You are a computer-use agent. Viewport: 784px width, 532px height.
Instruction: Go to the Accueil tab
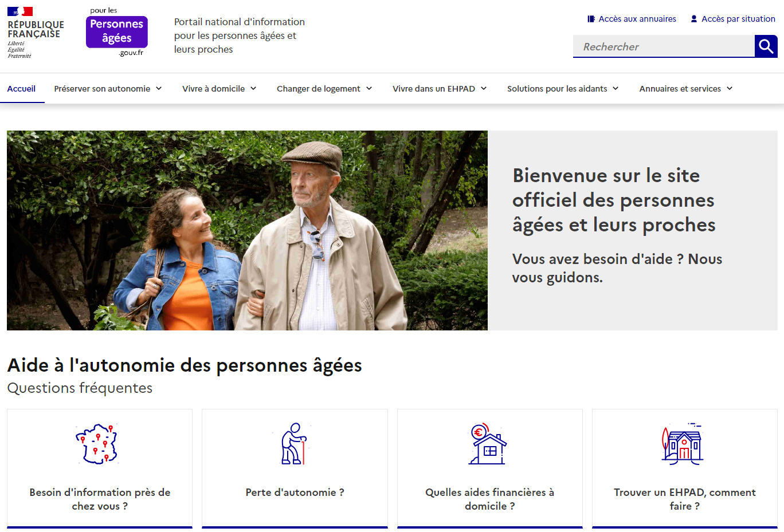(x=21, y=89)
